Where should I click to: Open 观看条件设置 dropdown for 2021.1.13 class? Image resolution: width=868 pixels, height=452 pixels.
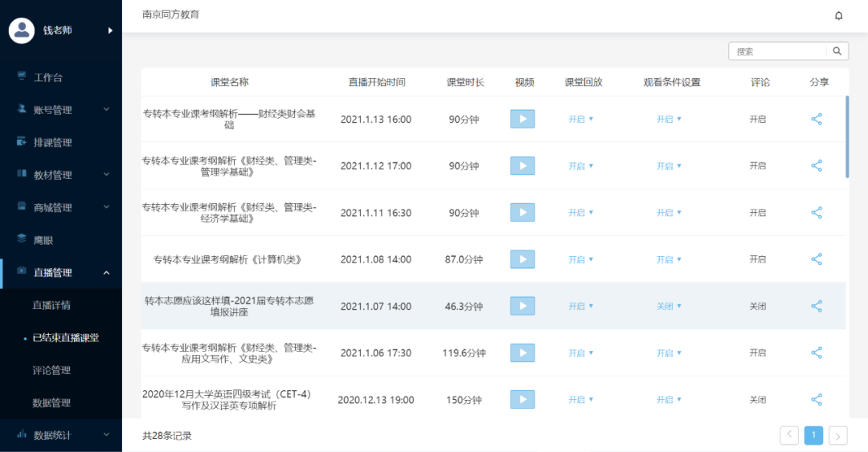pyautogui.click(x=669, y=119)
